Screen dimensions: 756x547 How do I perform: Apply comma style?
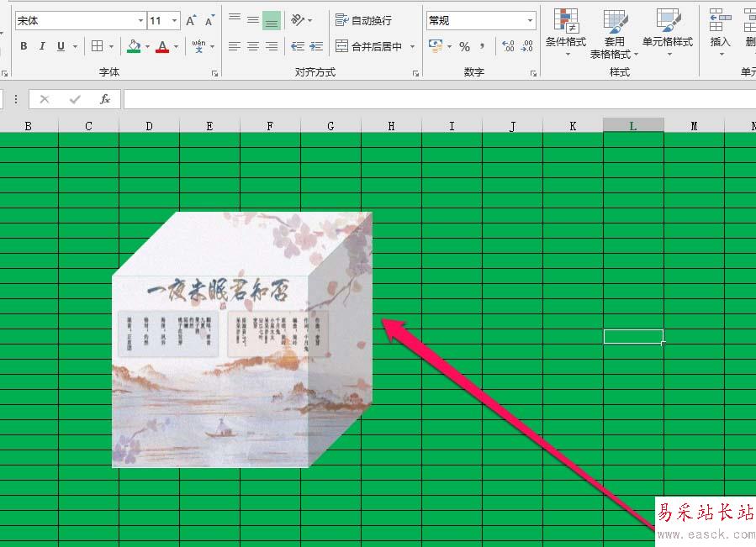tap(482, 46)
